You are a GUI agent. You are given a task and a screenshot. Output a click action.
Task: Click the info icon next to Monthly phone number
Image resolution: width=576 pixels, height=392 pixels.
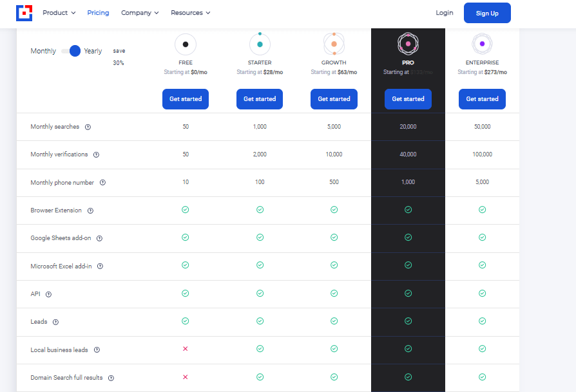click(102, 183)
